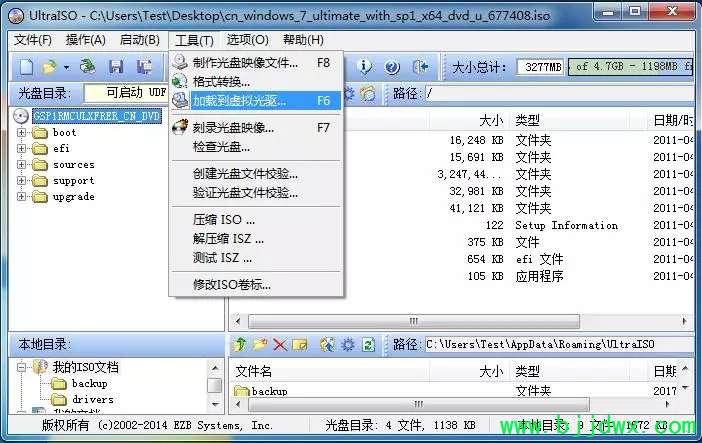Click the disc icon beside GSP1RMCULXFRER_CN_DVD
The image size is (702, 443).
(21, 116)
